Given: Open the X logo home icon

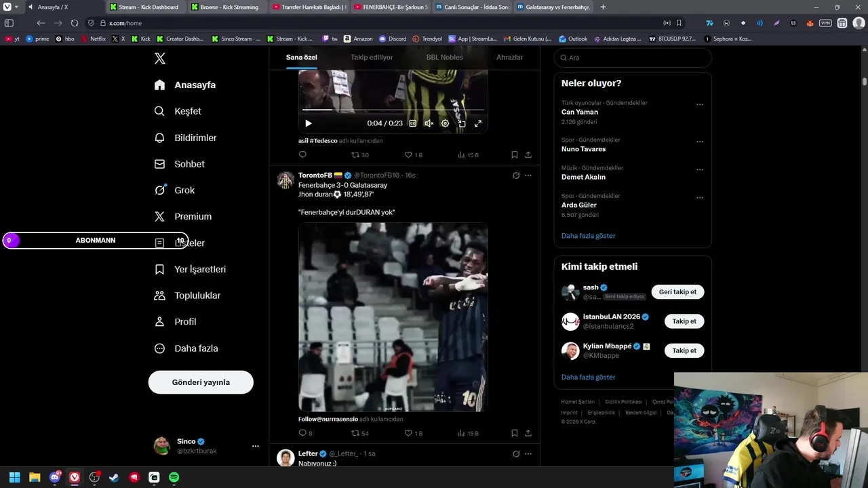Looking at the screenshot, I should (160, 58).
